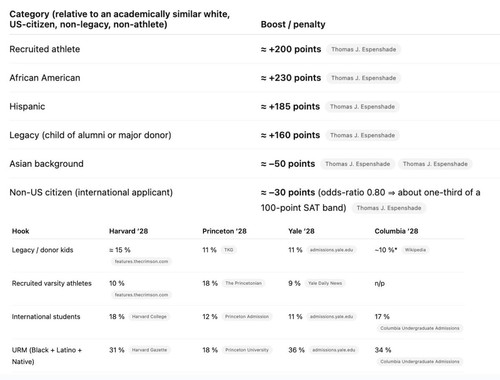Click the Wikipedia citation beside Columbia ~10 %
The image size is (500, 380).
(415, 250)
